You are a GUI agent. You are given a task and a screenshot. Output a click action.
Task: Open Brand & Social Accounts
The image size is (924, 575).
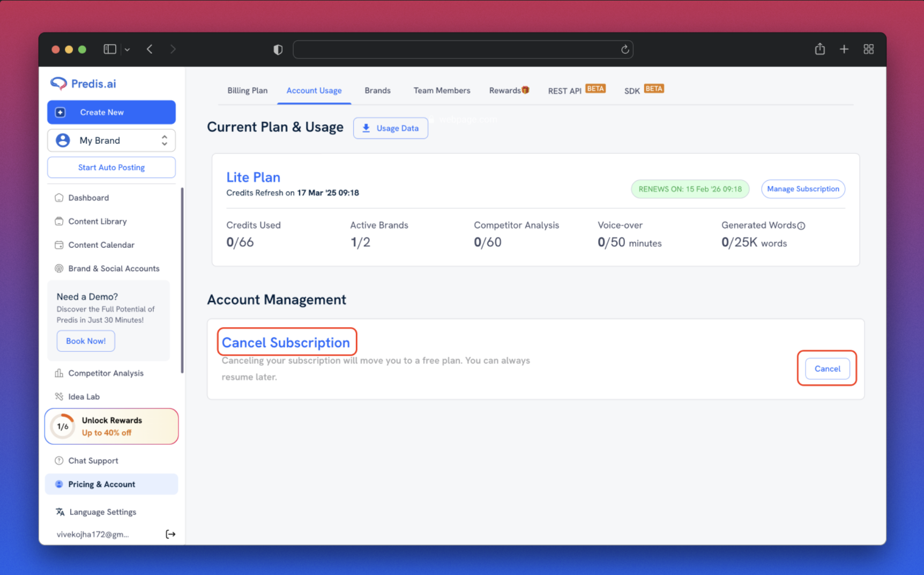(x=114, y=269)
